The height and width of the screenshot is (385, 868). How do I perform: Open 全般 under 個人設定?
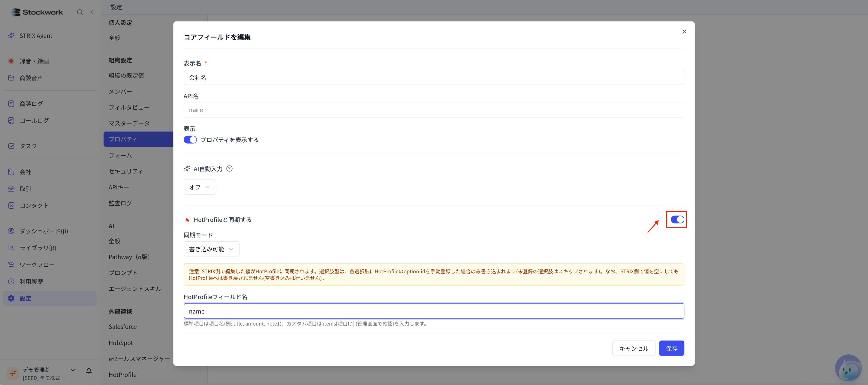click(115, 38)
